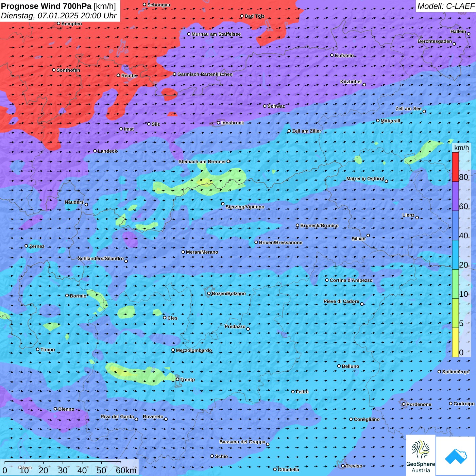Screen dimensions: 476x476
Task: Click the Feltre city label
Action: point(302,392)
